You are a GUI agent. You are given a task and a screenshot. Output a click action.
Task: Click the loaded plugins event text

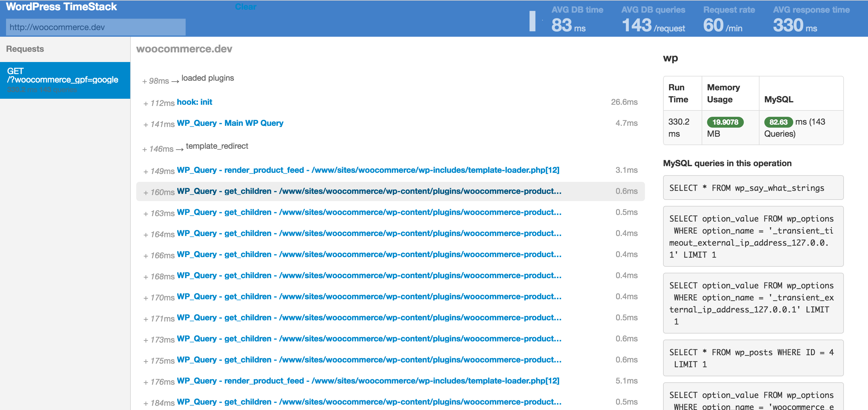point(208,78)
